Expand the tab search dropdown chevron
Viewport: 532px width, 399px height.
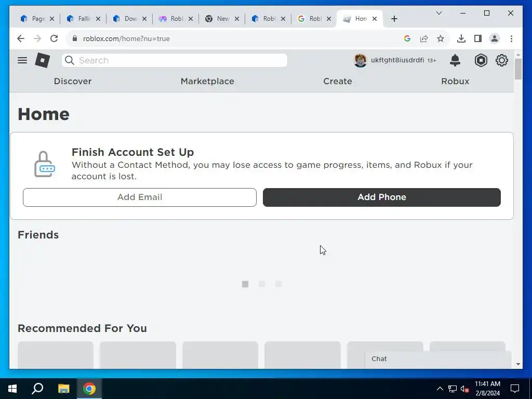(x=438, y=13)
